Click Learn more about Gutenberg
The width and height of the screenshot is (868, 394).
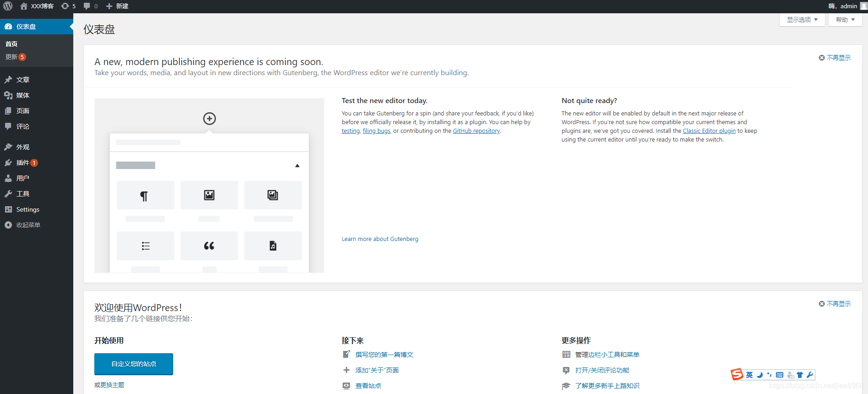pyautogui.click(x=380, y=239)
